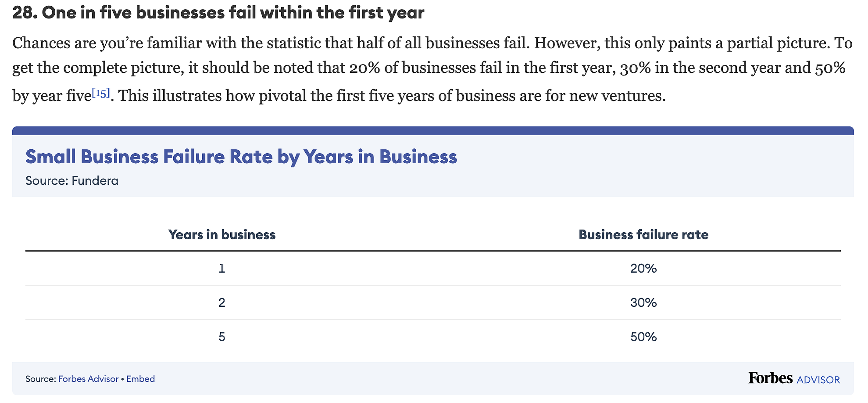The height and width of the screenshot is (403, 868).
Task: Click the Business failure rate column header
Action: click(643, 234)
